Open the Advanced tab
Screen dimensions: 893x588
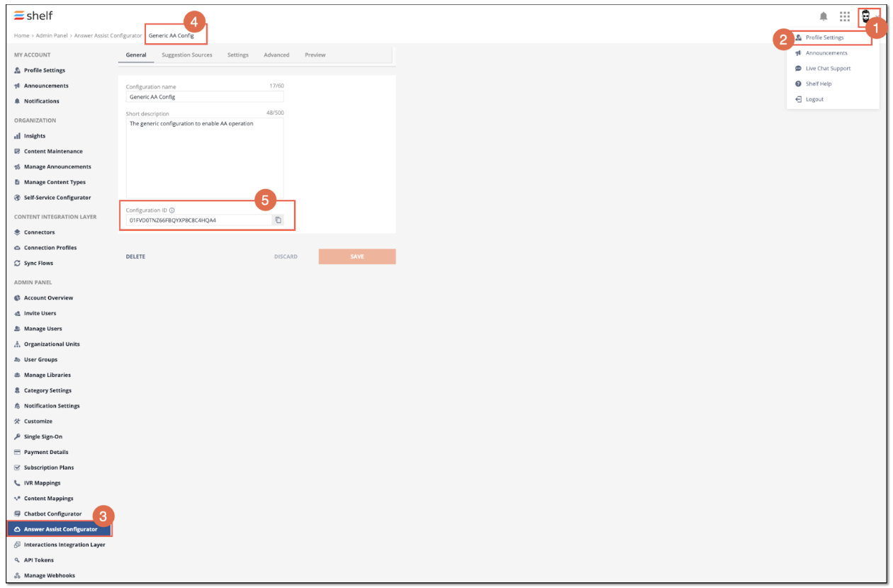click(x=276, y=55)
